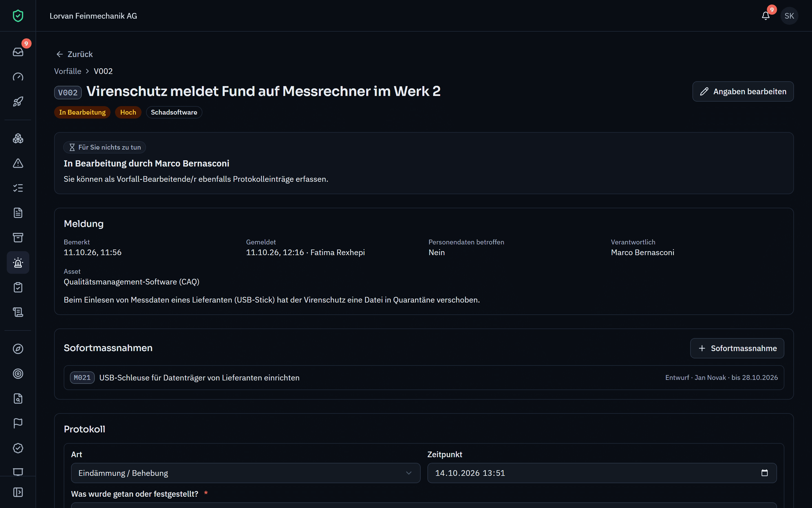This screenshot has width=812, height=508.
Task: Open the archive box icon in sidebar
Action: click(x=18, y=238)
